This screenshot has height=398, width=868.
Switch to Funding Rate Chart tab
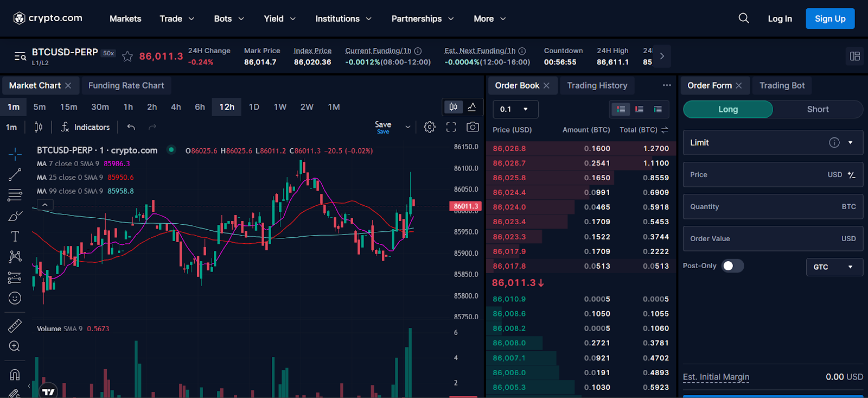point(126,85)
